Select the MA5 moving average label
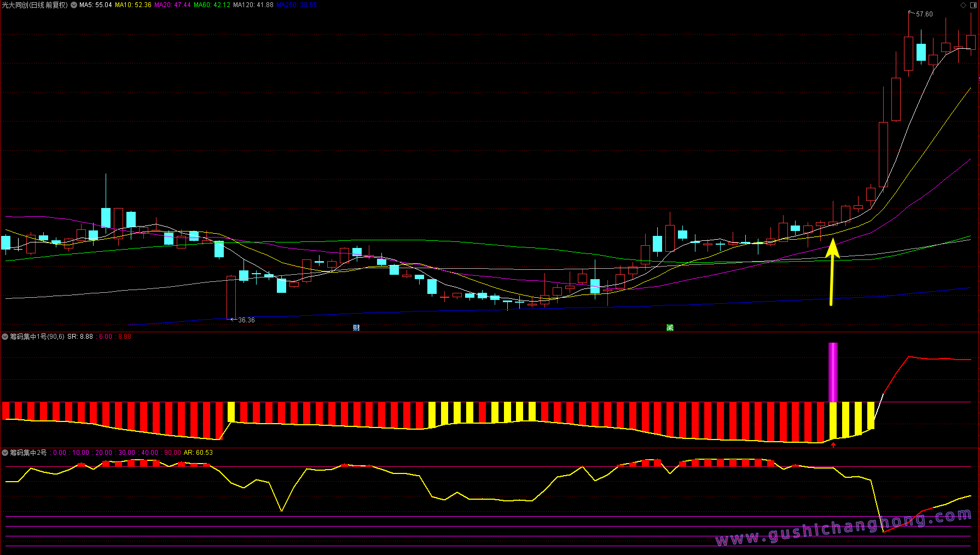The width and height of the screenshot is (980, 555). coord(95,5)
